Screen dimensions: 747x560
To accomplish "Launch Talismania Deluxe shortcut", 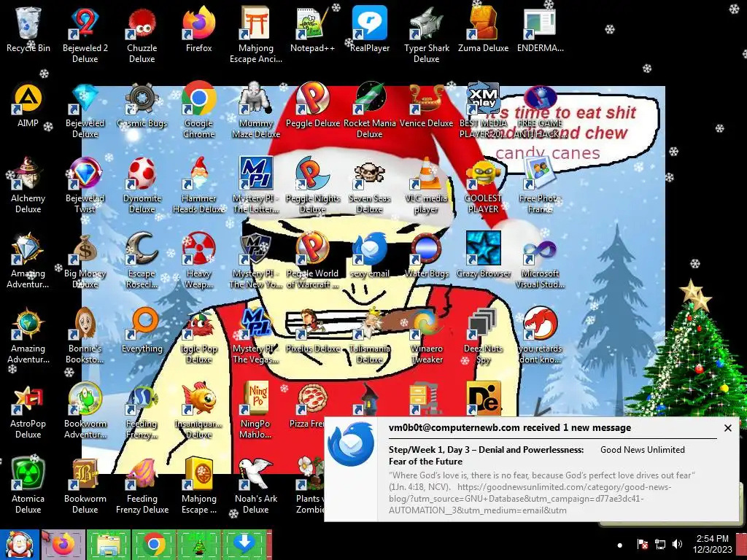I will 370,335.
